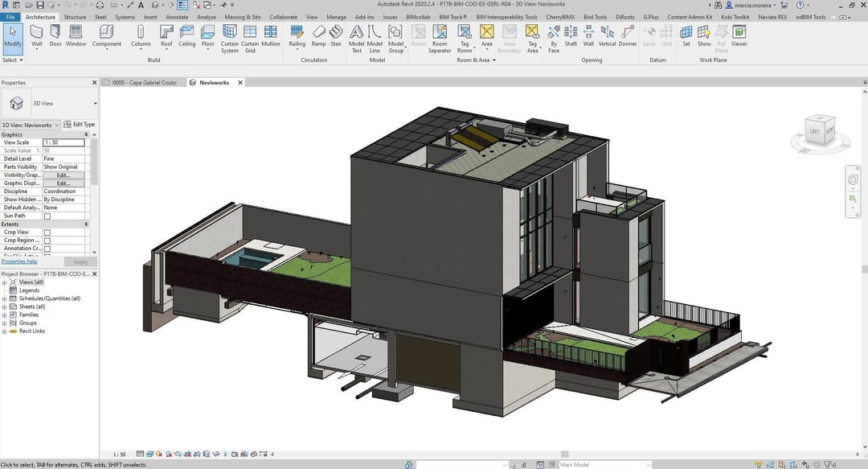The height and width of the screenshot is (469, 868).
Task: Expand Schedules/Quantities (all) node
Action: point(5,298)
